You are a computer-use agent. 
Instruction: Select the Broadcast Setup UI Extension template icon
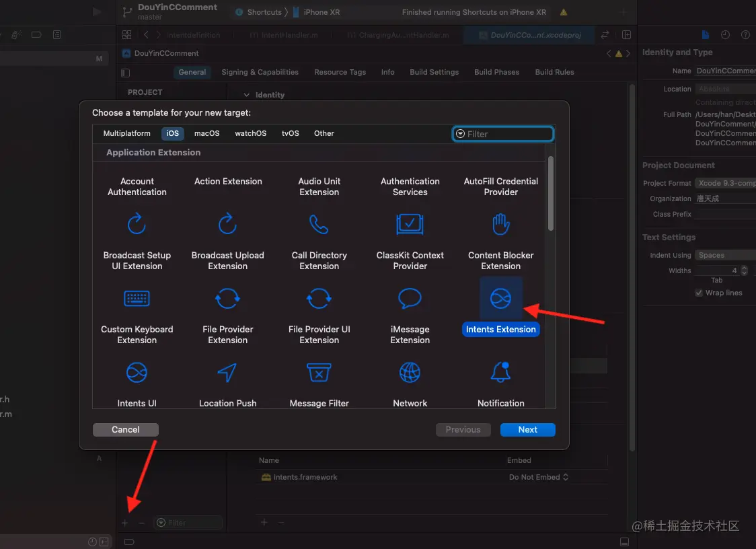(137, 224)
